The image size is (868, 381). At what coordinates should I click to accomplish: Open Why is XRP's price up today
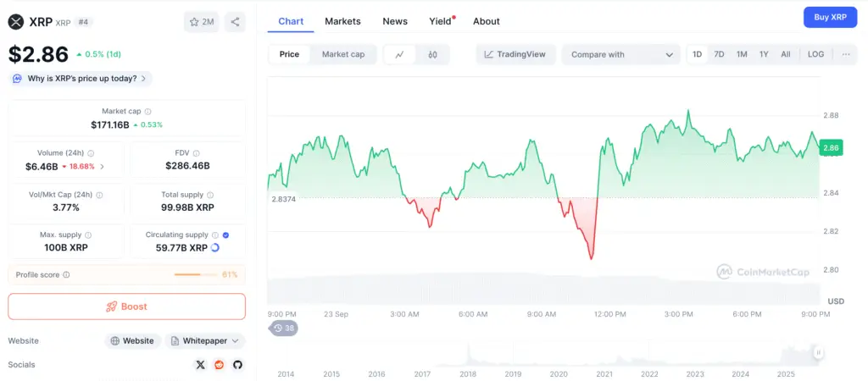pyautogui.click(x=81, y=79)
